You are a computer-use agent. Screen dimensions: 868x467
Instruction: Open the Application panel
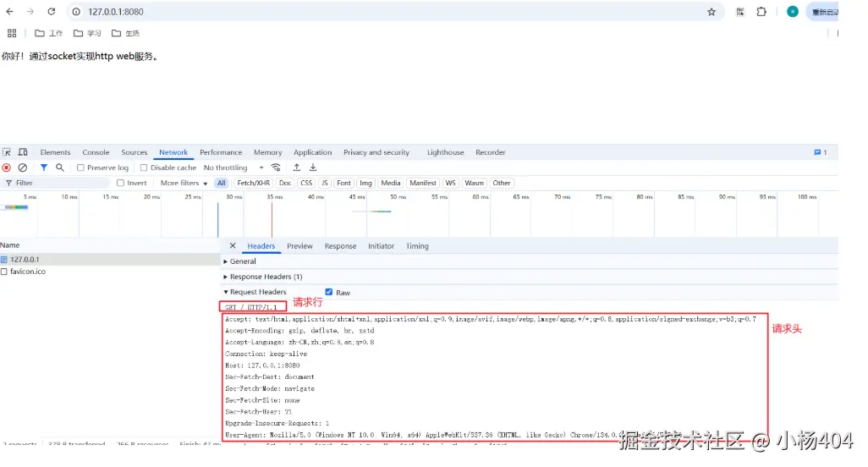(x=313, y=152)
